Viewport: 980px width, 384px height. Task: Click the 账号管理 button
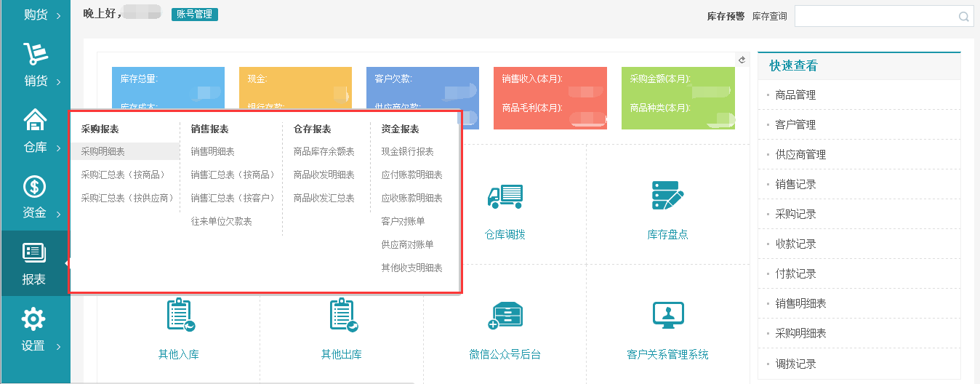(194, 15)
